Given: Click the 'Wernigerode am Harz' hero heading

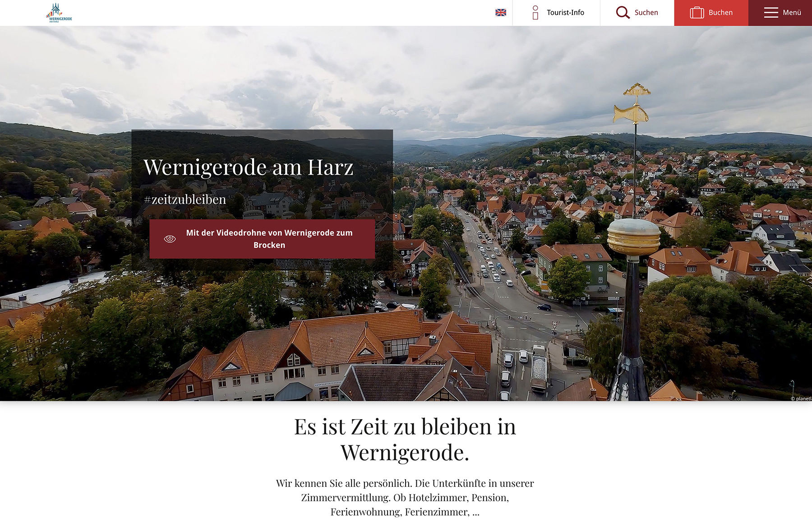Looking at the screenshot, I should (249, 167).
